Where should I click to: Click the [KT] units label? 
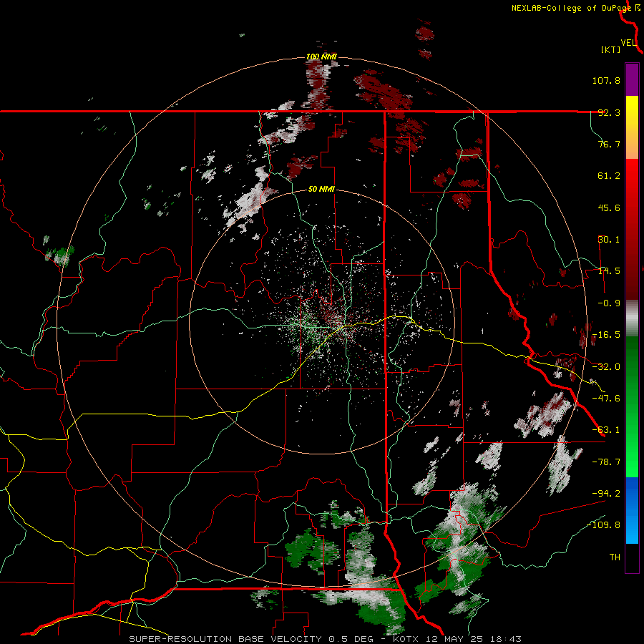point(611,49)
